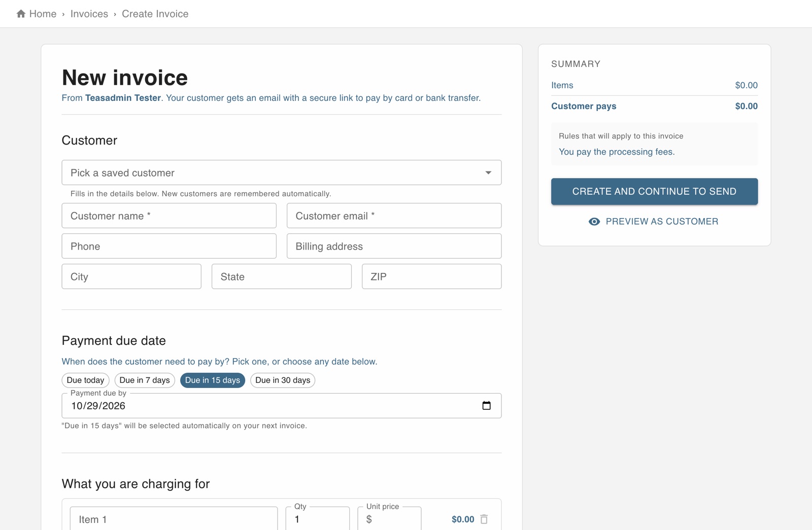Image resolution: width=812 pixels, height=530 pixels.
Task: Click the ZIP input field
Action: 431,277
